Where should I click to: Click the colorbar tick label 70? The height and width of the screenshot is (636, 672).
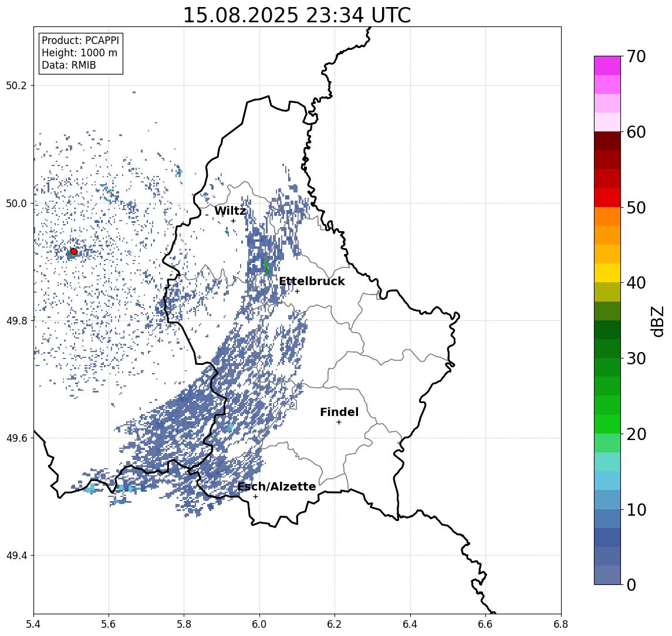(636, 56)
